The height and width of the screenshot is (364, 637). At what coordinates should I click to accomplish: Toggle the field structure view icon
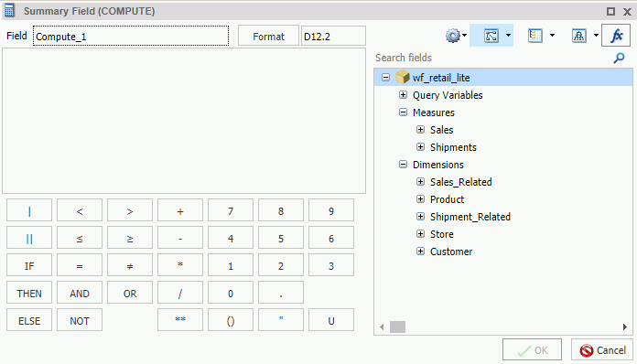491,36
